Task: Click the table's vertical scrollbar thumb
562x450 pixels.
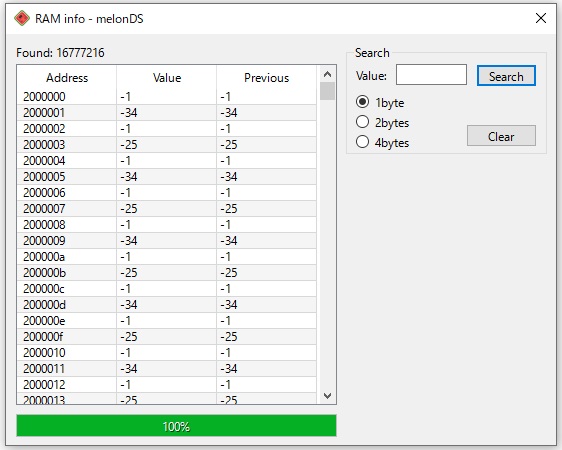Action: click(x=327, y=91)
